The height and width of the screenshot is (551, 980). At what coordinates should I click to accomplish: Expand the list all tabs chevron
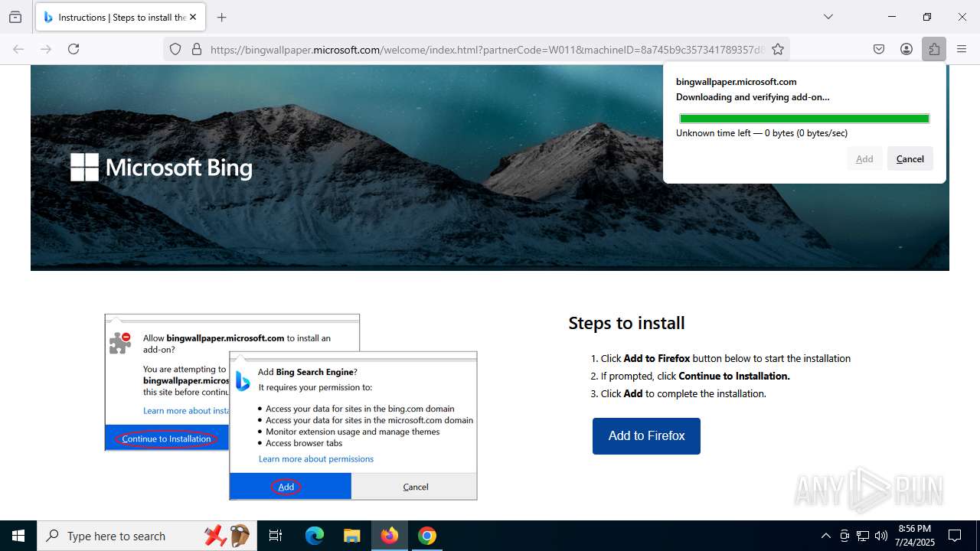click(x=828, y=17)
